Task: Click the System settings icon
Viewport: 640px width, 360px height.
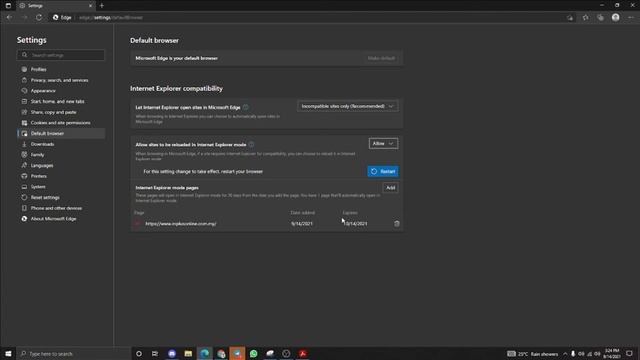Action: (24, 187)
